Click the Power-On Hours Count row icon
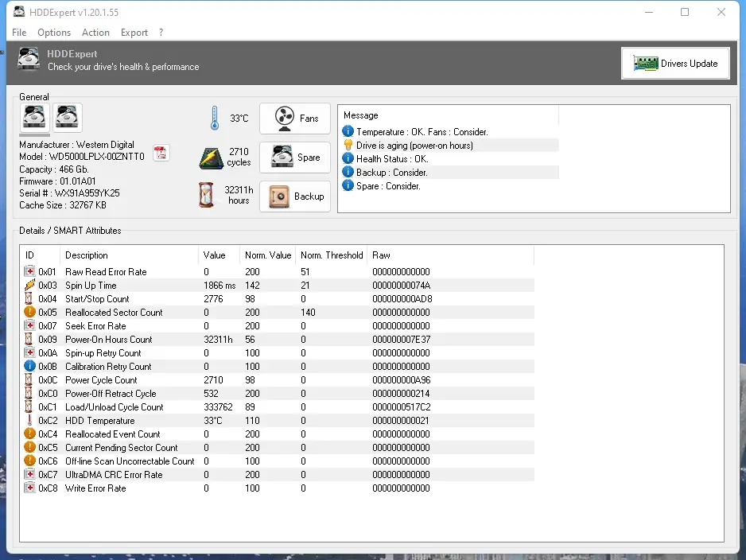 tap(29, 339)
